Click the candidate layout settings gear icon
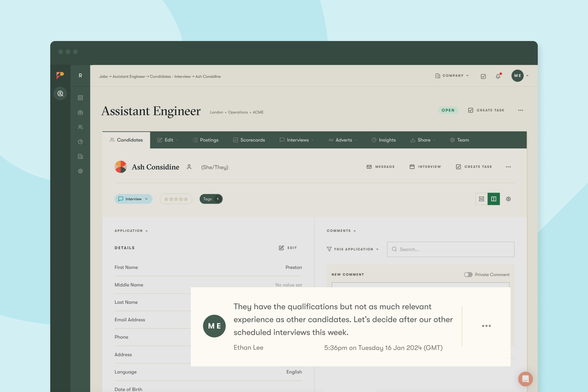This screenshot has width=588, height=392. [x=508, y=199]
